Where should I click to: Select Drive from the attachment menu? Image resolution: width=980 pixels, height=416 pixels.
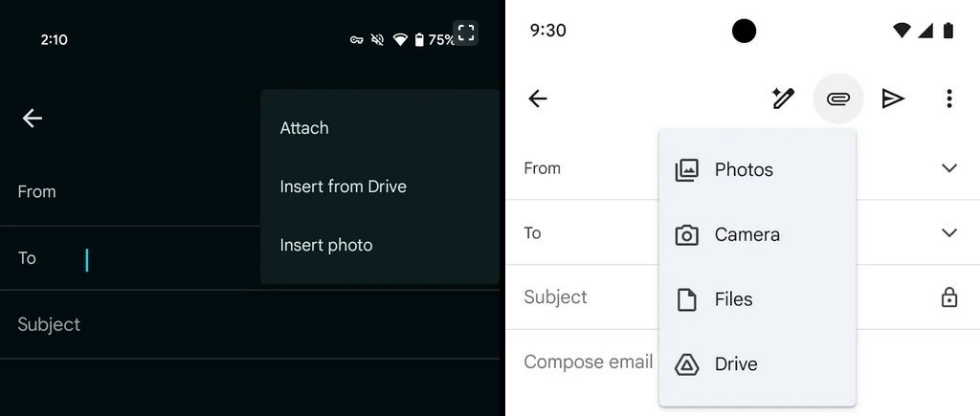coord(735,364)
